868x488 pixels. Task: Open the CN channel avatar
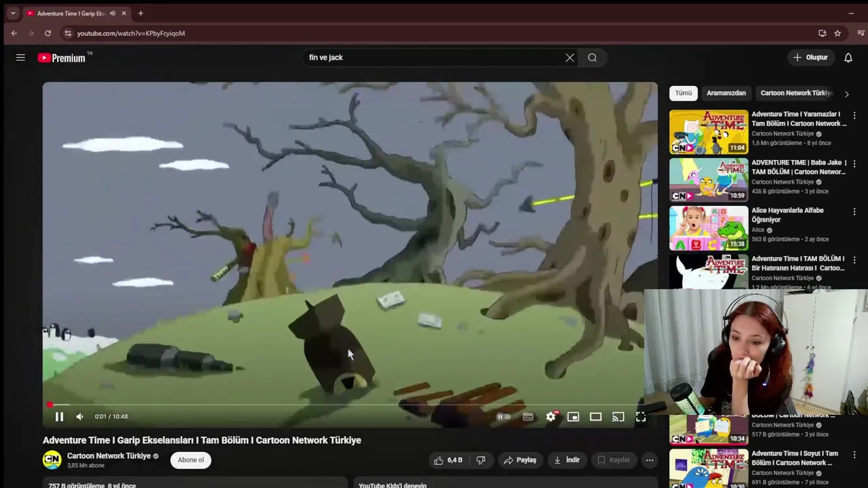[x=52, y=460]
